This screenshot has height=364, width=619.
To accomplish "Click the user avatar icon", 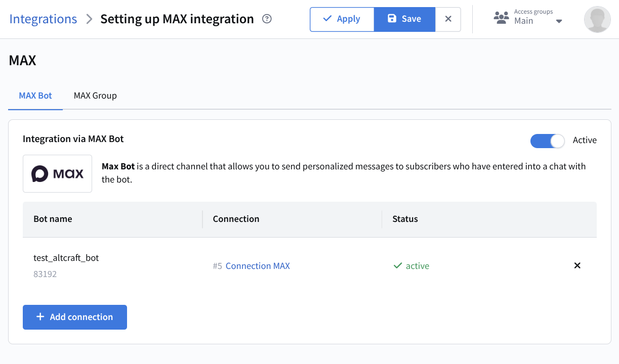I will coord(597,20).
